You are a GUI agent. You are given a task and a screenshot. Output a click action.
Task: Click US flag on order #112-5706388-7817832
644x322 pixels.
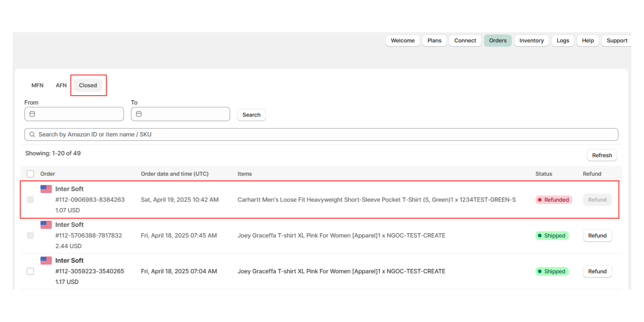tap(46, 225)
